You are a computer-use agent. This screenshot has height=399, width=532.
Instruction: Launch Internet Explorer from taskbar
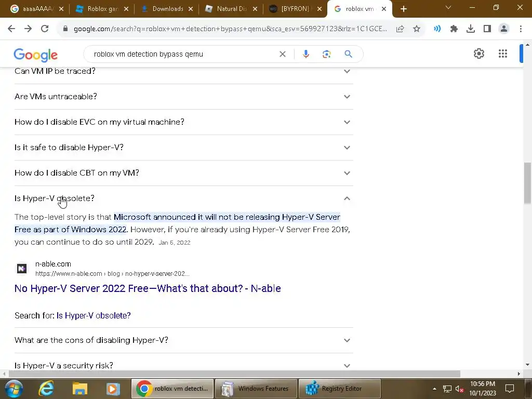46,389
